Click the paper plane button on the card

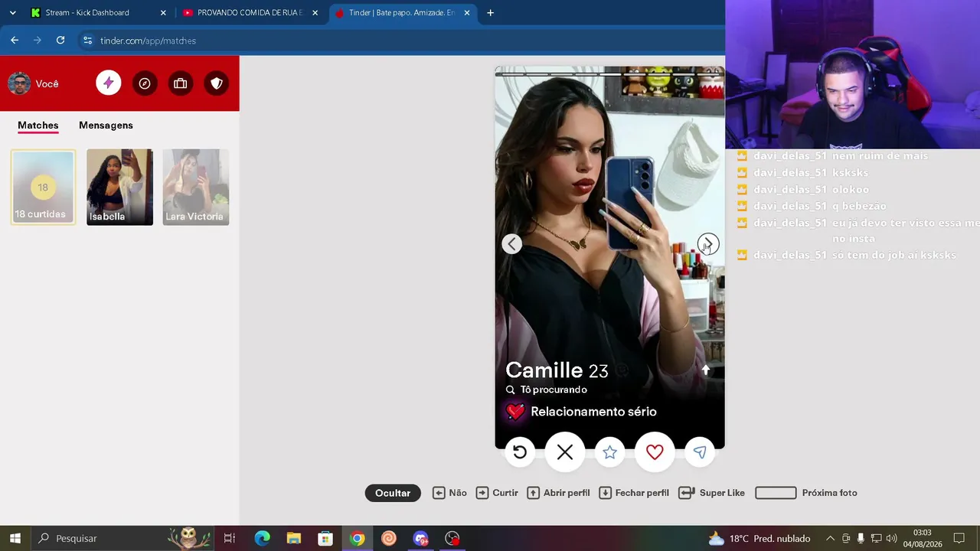(700, 452)
